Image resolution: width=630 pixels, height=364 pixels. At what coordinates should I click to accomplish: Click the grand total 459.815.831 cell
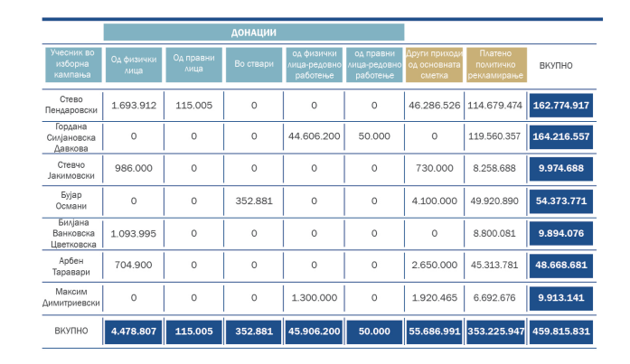561,331
